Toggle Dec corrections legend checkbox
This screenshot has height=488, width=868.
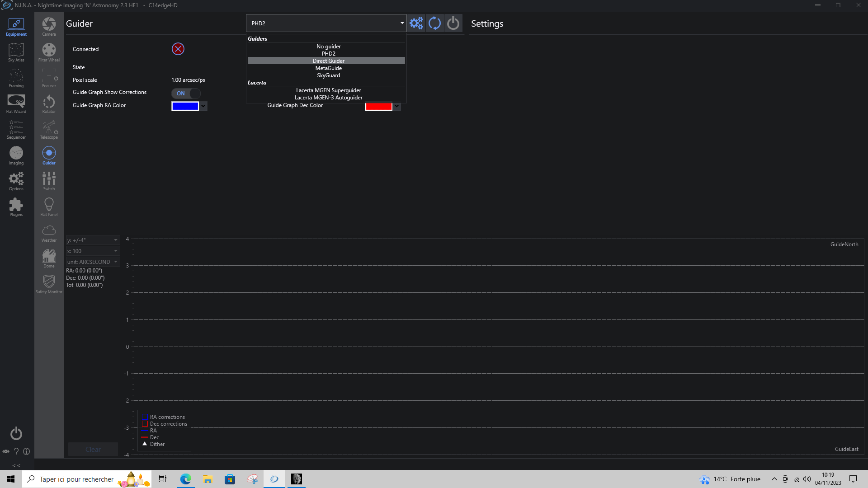point(145,424)
